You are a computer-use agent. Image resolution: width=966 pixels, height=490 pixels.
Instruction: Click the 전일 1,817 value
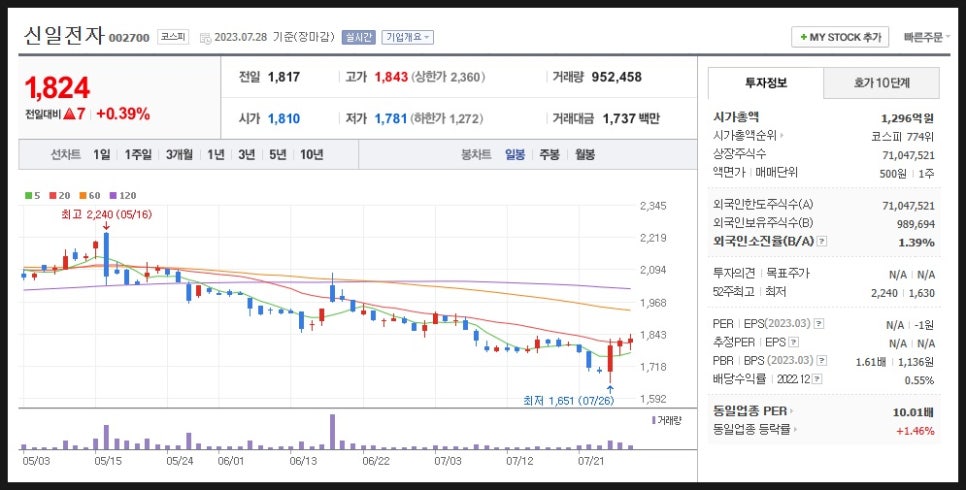pyautogui.click(x=284, y=77)
